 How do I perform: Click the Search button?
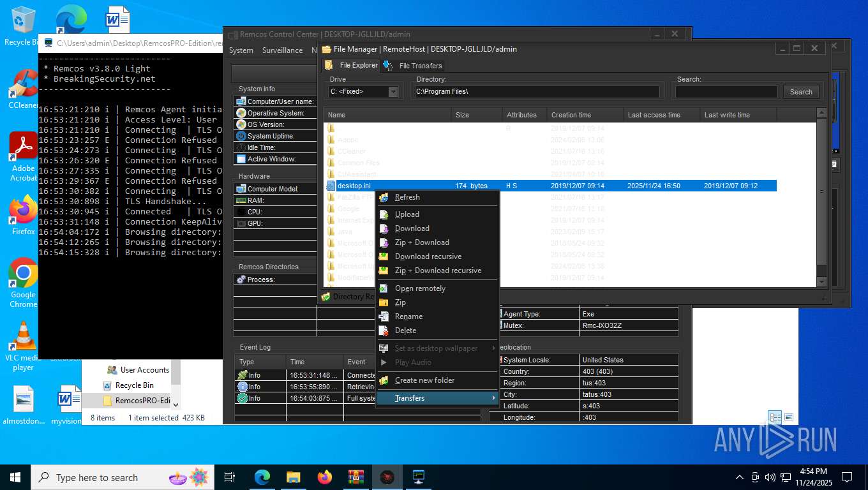(801, 92)
